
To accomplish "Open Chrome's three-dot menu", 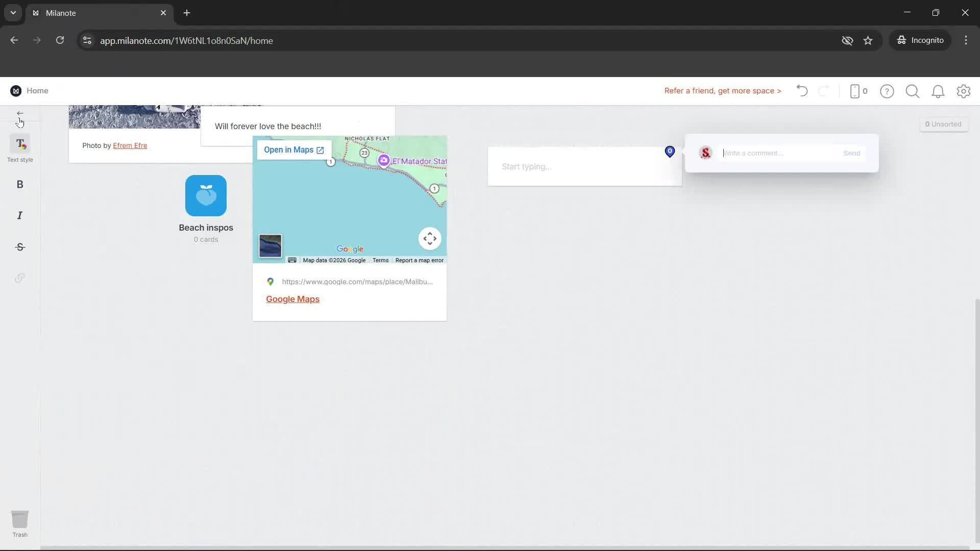I will coord(966,40).
